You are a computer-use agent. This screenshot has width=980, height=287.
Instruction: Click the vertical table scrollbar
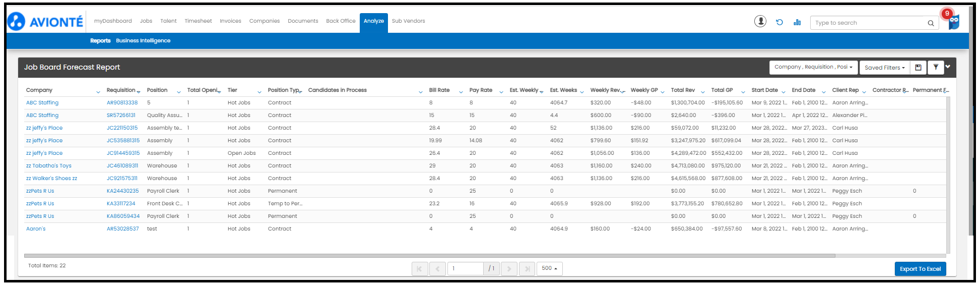click(x=948, y=175)
